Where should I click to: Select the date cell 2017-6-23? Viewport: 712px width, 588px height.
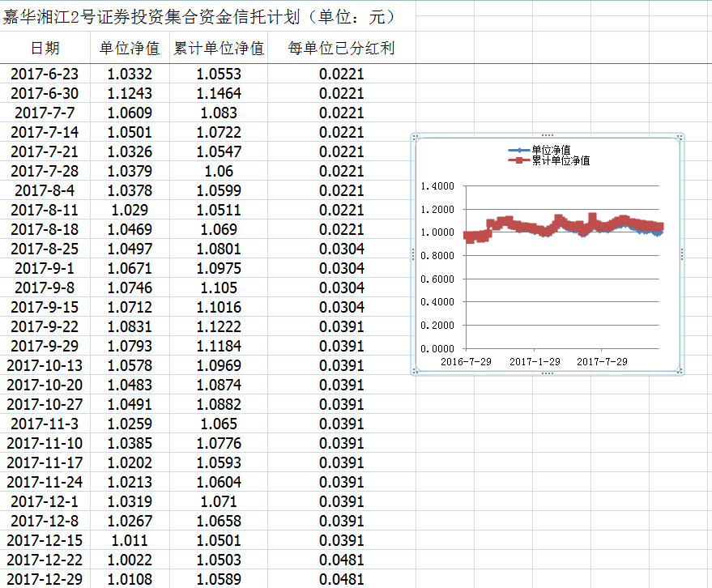click(45, 75)
